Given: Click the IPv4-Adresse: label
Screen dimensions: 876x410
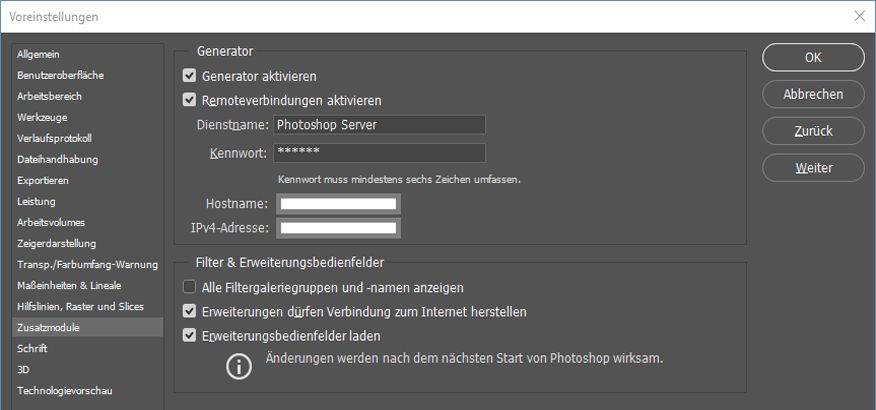Looking at the screenshot, I should pyautogui.click(x=230, y=228).
